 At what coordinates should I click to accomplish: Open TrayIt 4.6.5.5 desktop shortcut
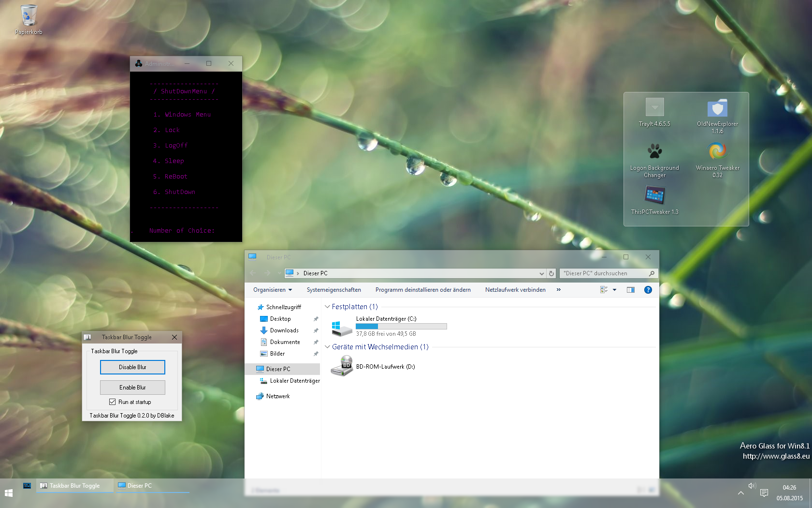[654, 112]
